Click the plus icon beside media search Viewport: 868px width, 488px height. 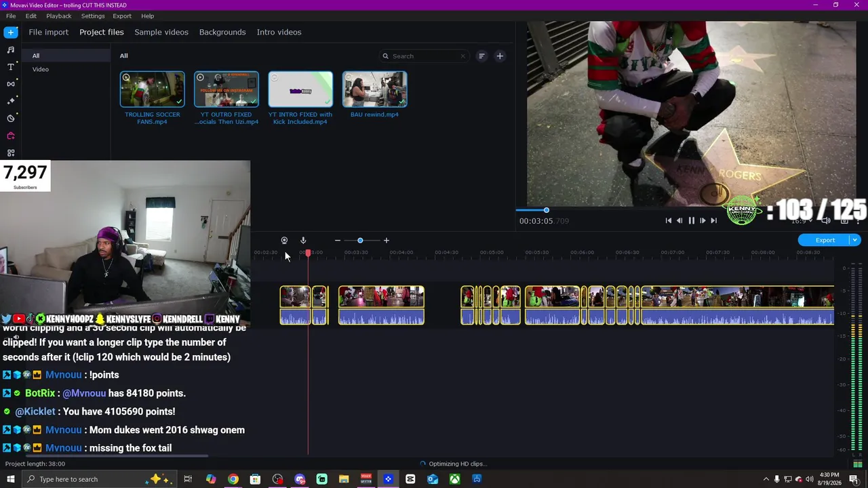pos(500,56)
